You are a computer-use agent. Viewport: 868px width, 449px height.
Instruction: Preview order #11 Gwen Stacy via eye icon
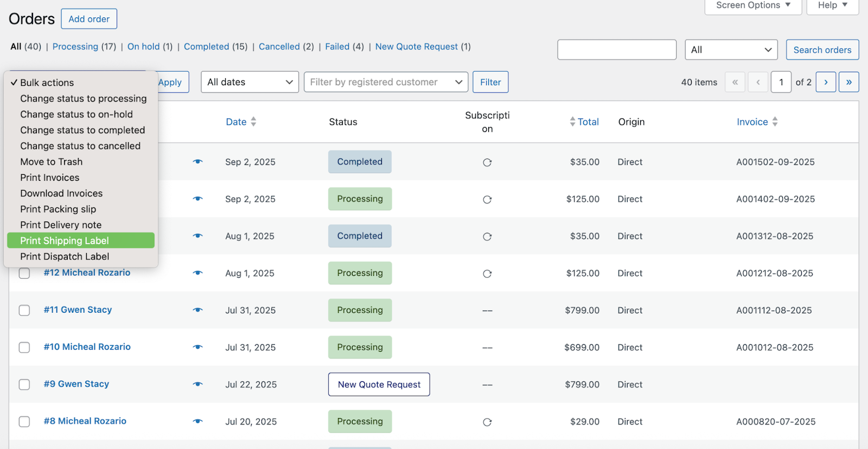[197, 310]
